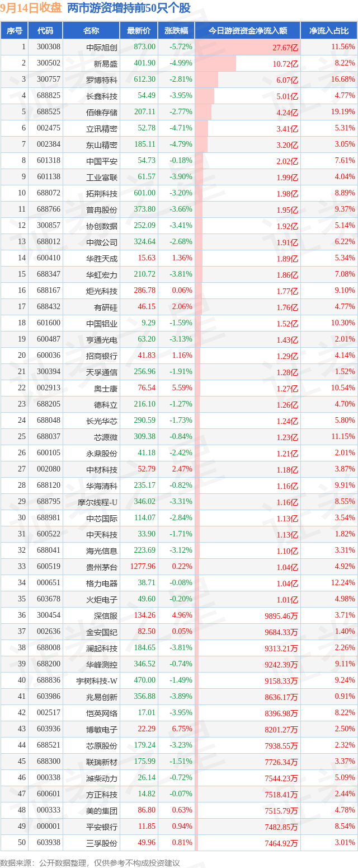The height and width of the screenshot is (868, 358).
Task: Click the 序号 column header
Action: pyautogui.click(x=15, y=31)
